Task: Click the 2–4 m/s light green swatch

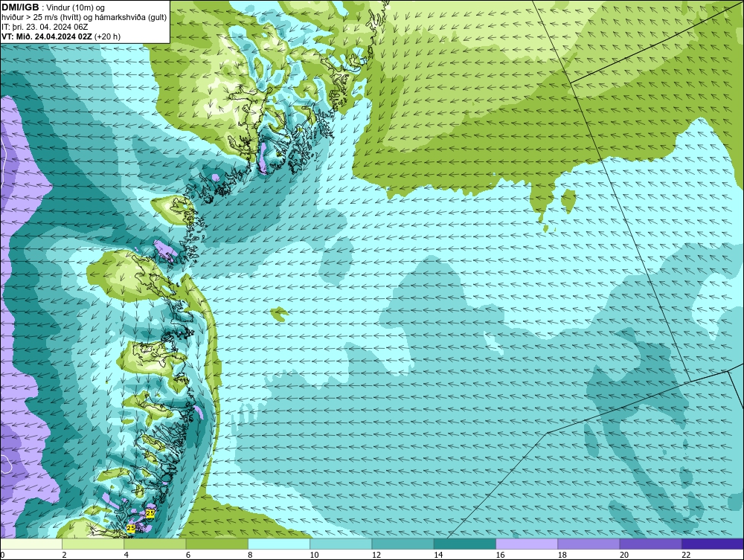Action: 93,544
